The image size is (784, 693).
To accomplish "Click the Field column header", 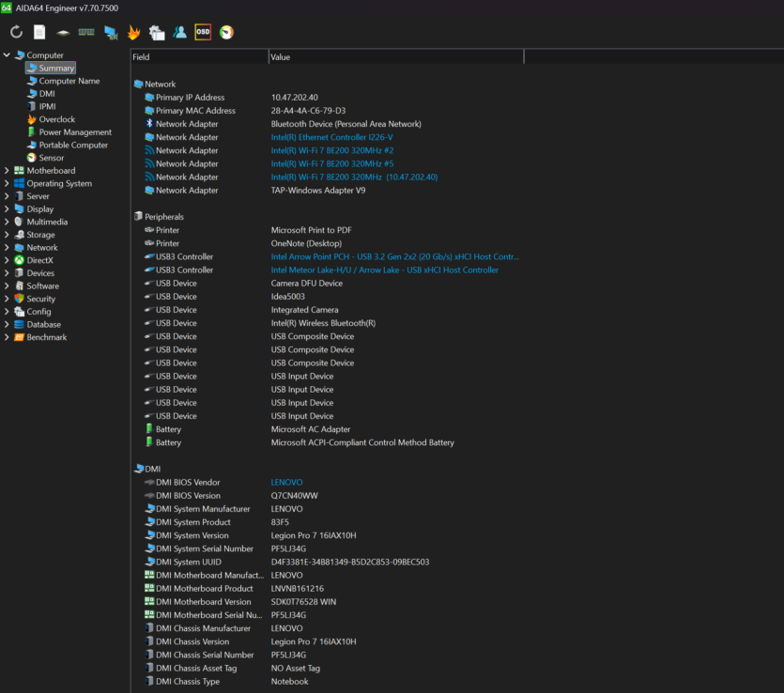I will tap(199, 57).
